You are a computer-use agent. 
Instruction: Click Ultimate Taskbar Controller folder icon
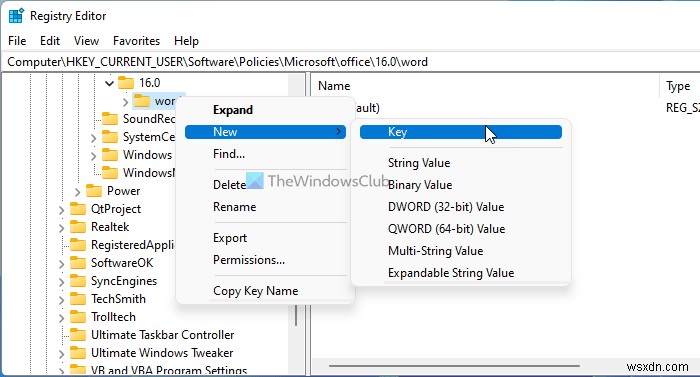point(78,335)
